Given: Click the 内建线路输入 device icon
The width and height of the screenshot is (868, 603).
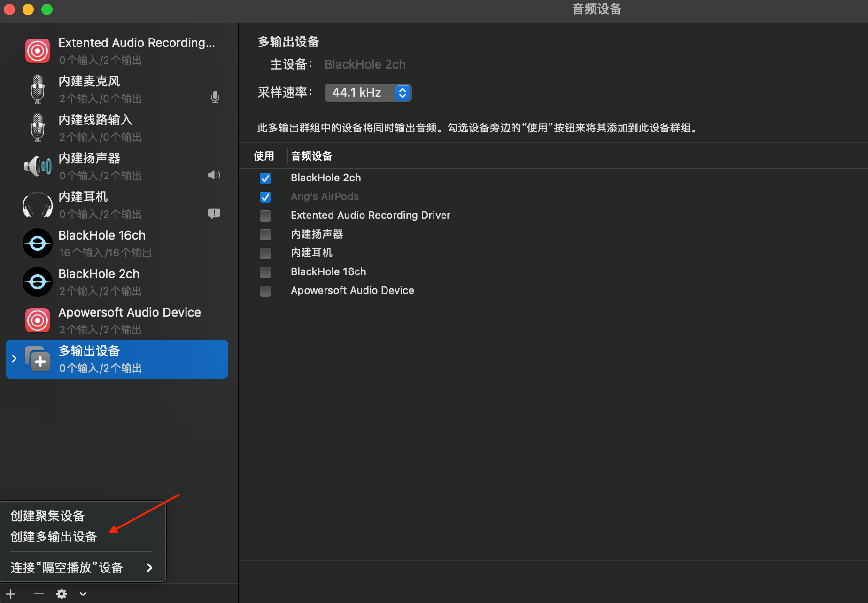Looking at the screenshot, I should [38, 128].
